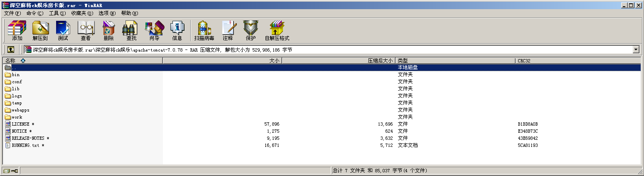The width and height of the screenshot is (644, 176).
Task: Open the 查找 (Find) binoculars tool
Action: tap(131, 31)
